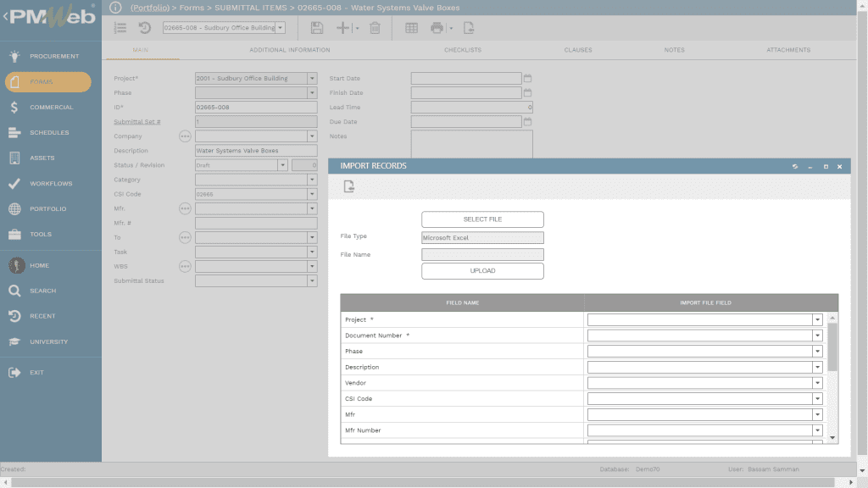Open the Procurement module icon
Image resolution: width=868 pixels, height=488 pixels.
click(x=15, y=56)
